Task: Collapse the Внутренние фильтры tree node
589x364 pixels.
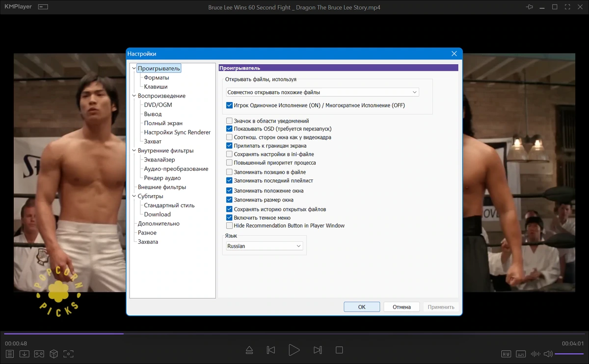Action: [134, 151]
